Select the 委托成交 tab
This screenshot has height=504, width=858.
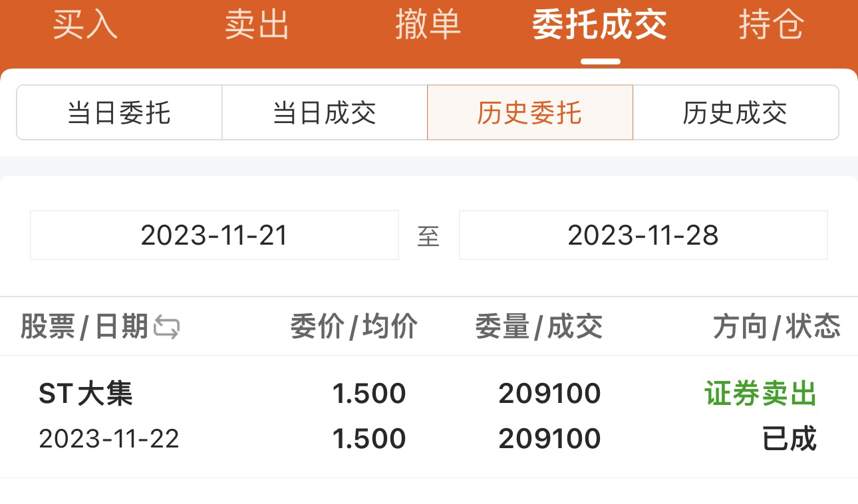[x=600, y=25]
